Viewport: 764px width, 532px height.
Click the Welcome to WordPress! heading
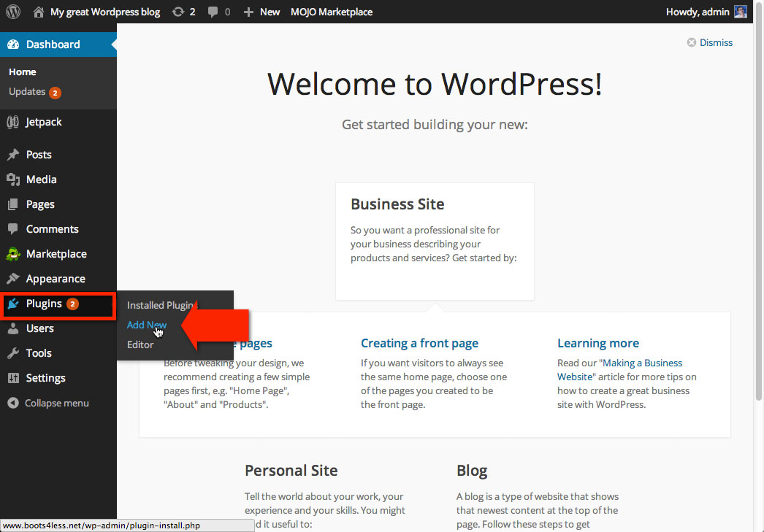[x=435, y=84]
